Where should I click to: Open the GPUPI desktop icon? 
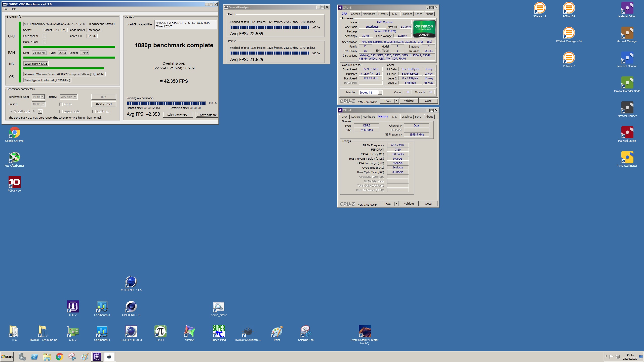click(160, 334)
